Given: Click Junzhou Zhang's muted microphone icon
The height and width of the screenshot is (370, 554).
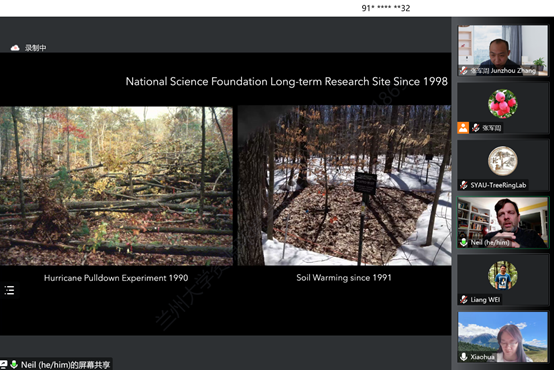Looking at the screenshot, I should point(464,71).
